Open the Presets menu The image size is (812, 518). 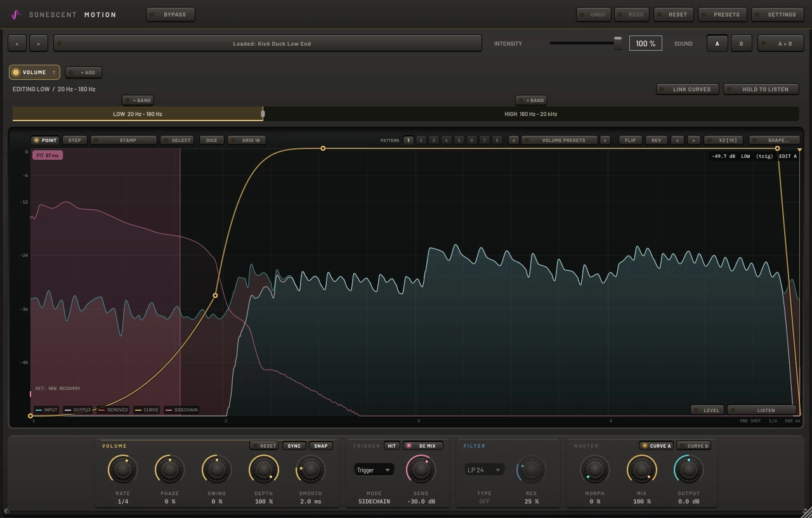point(722,15)
